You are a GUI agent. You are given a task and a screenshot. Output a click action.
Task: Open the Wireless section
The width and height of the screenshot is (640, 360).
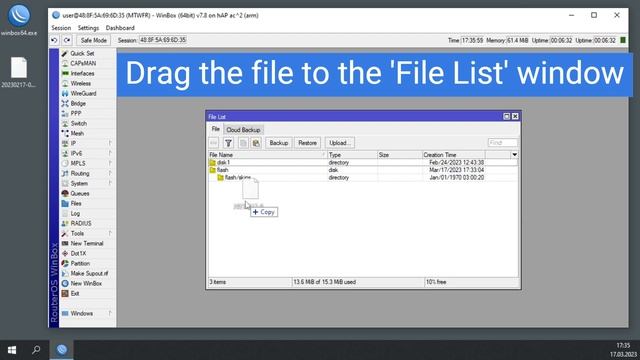[x=80, y=83]
